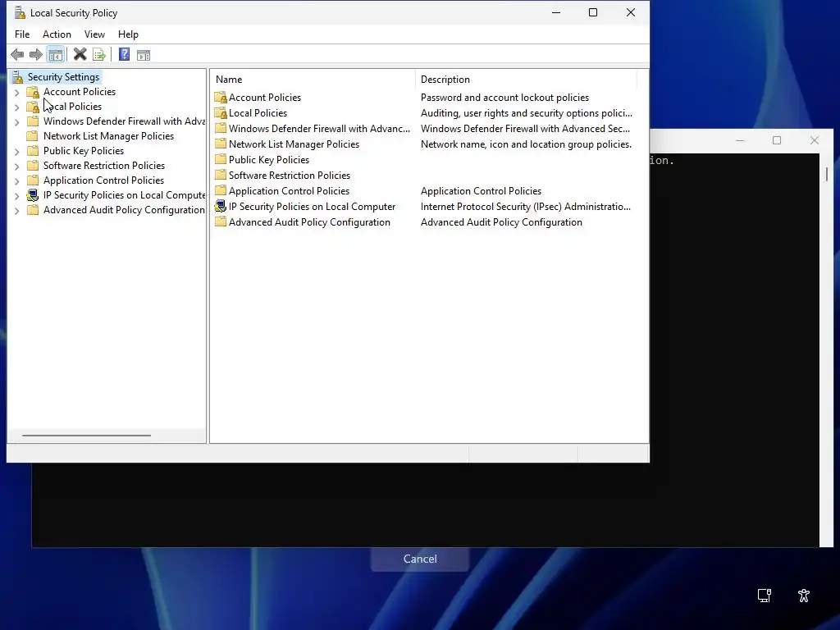This screenshot has width=840, height=630.
Task: Expand IP Security Policies tree node
Action: [x=16, y=196]
